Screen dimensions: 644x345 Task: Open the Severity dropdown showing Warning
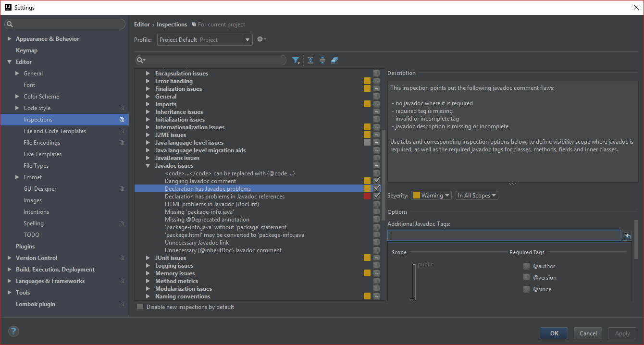point(431,195)
